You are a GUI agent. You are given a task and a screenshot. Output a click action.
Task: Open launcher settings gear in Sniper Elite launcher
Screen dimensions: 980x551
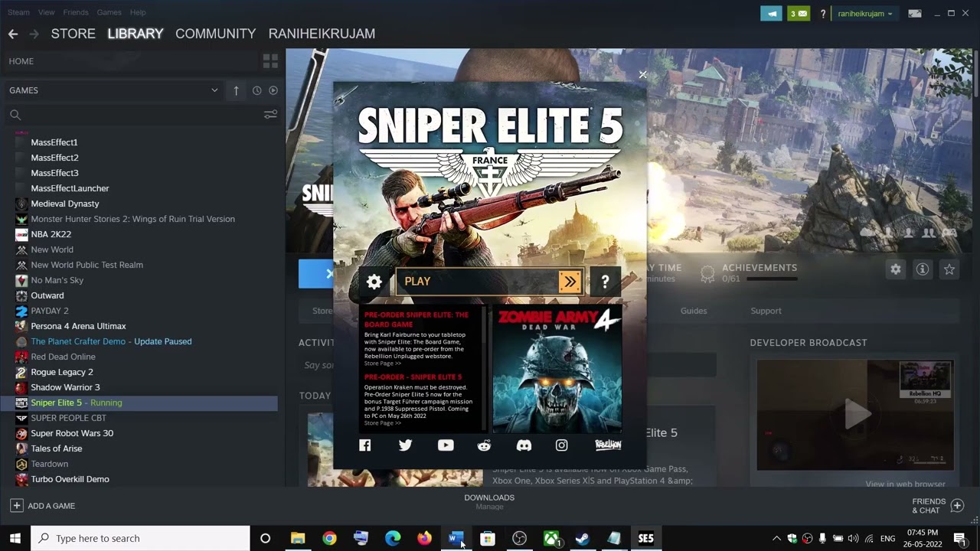tap(374, 282)
